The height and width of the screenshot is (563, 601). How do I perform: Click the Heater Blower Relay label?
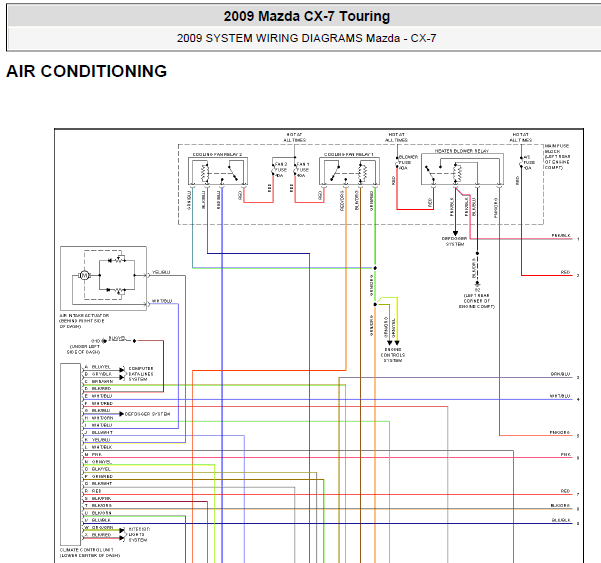[x=462, y=151]
